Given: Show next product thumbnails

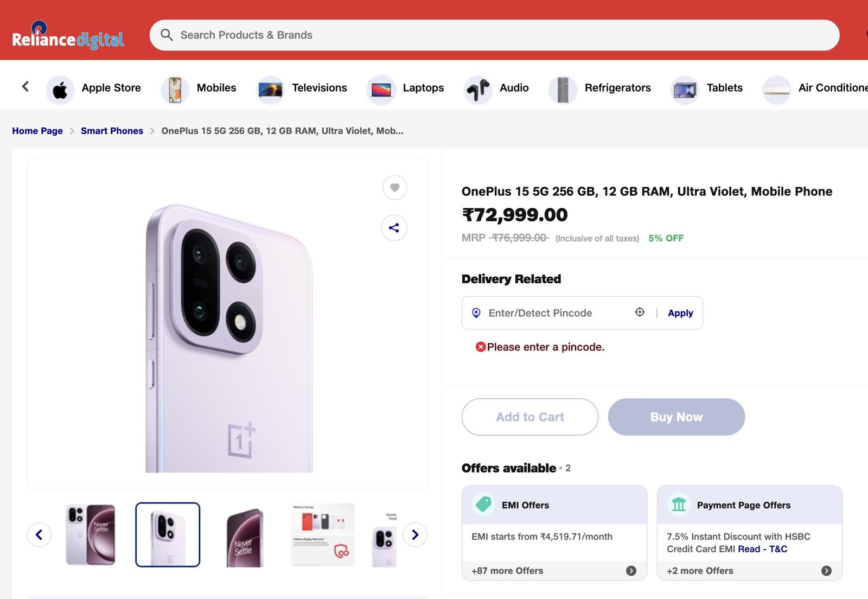Looking at the screenshot, I should pyautogui.click(x=415, y=535).
